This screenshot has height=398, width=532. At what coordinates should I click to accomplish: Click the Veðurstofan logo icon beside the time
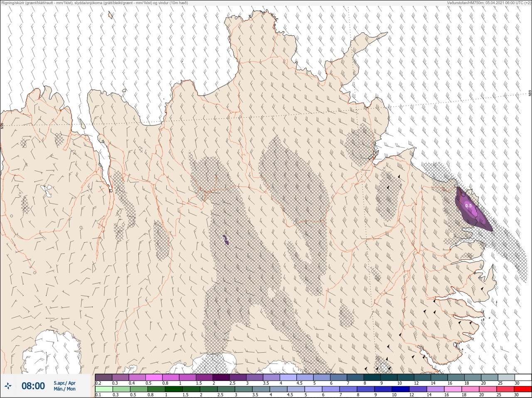tap(8, 386)
